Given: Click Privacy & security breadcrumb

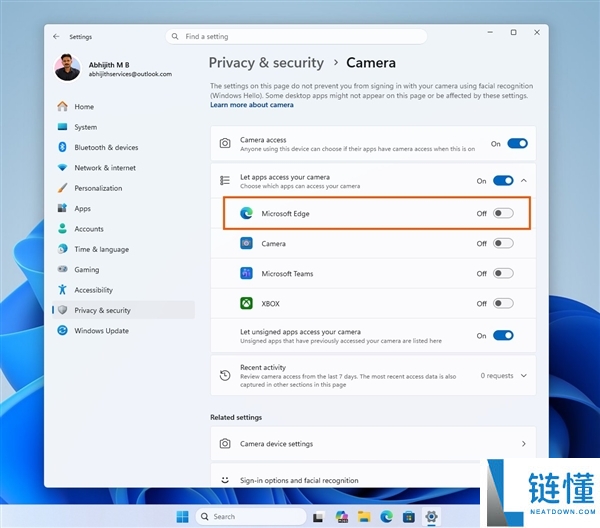Looking at the screenshot, I should point(266,63).
